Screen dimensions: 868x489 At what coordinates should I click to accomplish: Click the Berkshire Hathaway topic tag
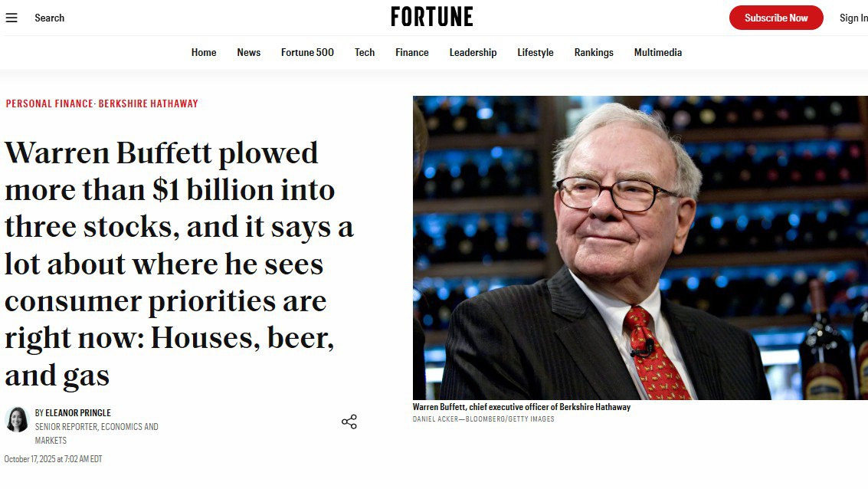[149, 103]
